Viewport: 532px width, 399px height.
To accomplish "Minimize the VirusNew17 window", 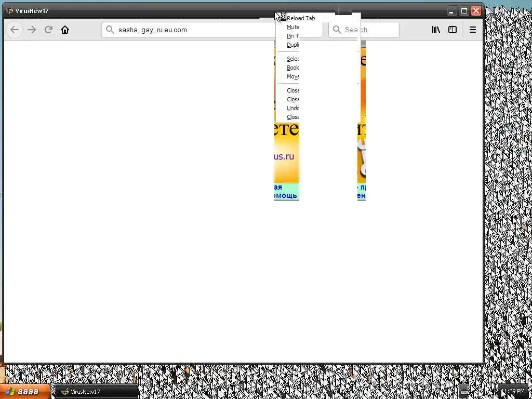I will tap(451, 11).
